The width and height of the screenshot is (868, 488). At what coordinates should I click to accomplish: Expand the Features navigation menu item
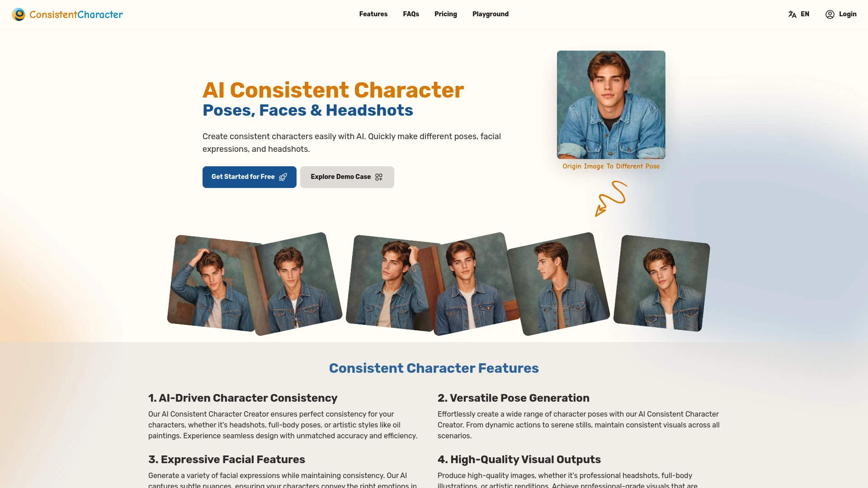point(373,14)
